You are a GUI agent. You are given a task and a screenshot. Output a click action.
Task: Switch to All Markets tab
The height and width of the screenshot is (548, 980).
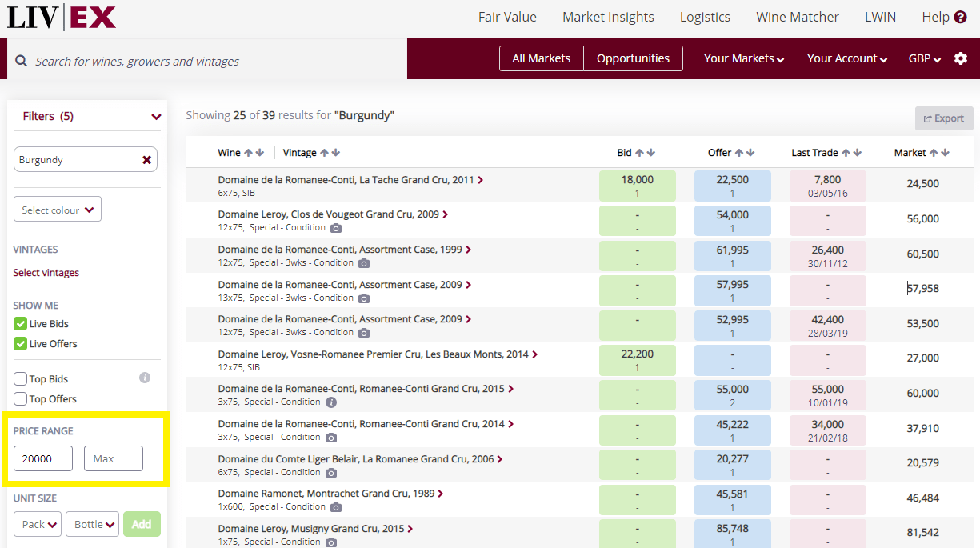pos(542,58)
